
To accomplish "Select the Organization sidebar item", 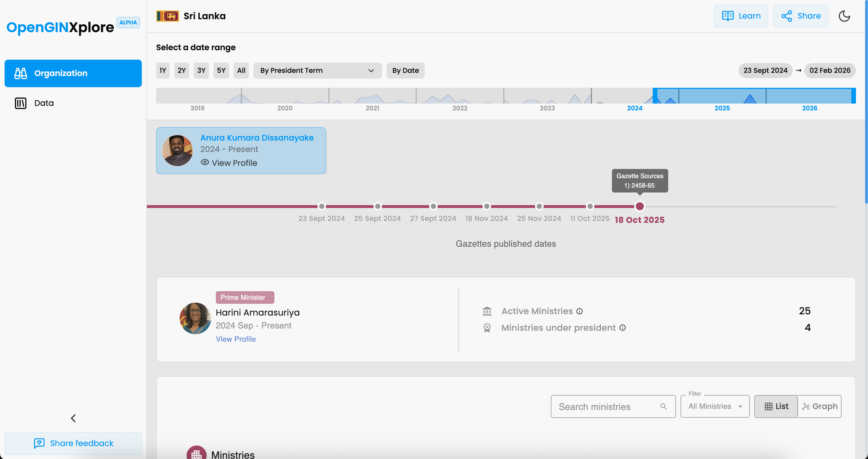I will coord(73,73).
